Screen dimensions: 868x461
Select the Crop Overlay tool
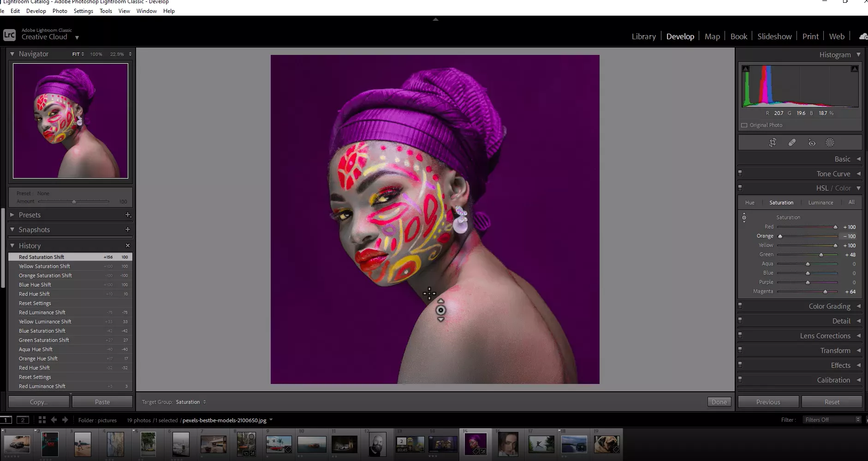773,143
